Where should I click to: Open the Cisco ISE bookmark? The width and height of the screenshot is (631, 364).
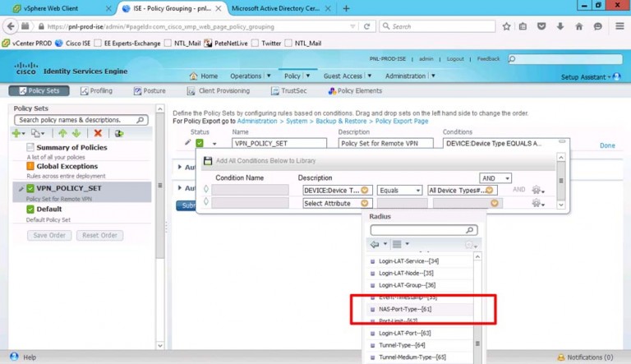point(73,43)
